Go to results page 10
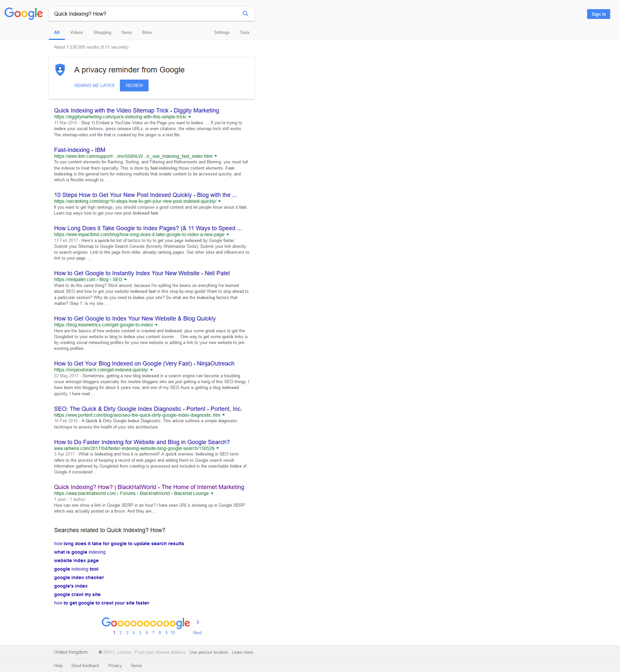The image size is (620, 672). tap(173, 632)
